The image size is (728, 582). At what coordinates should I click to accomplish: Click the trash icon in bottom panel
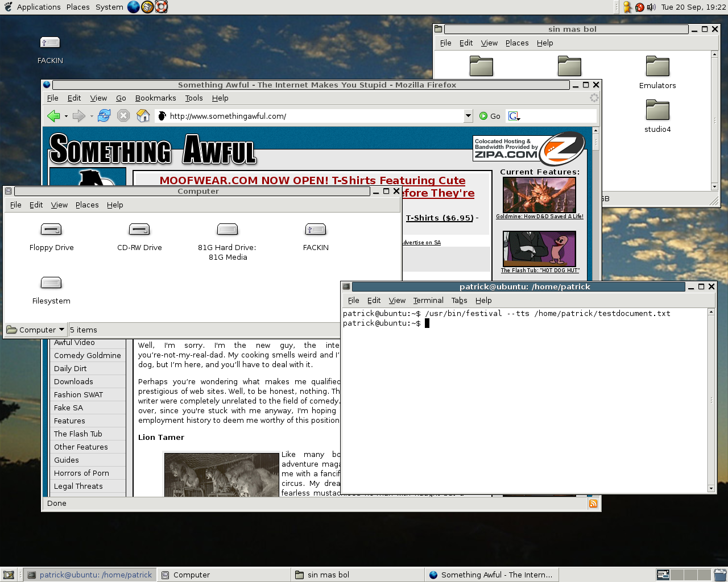click(x=720, y=575)
